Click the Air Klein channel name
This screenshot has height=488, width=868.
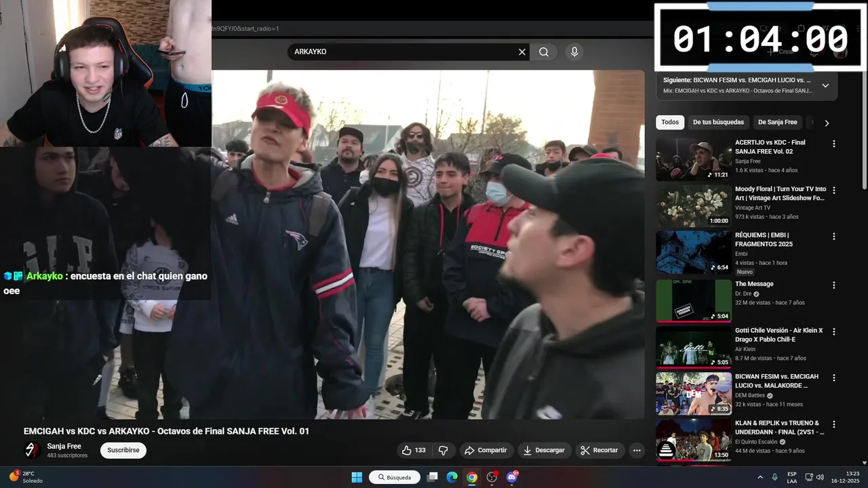[745, 349]
